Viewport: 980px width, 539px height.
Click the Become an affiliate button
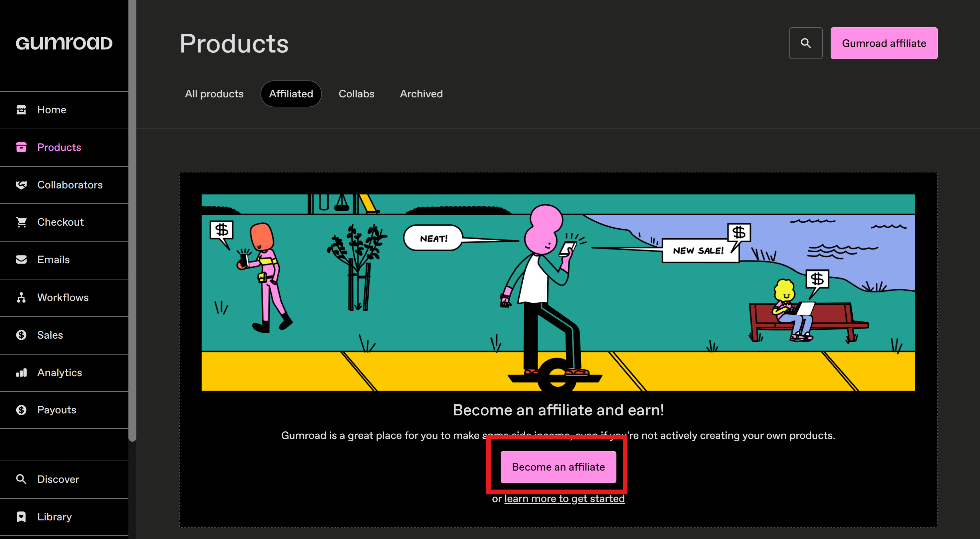(x=558, y=467)
